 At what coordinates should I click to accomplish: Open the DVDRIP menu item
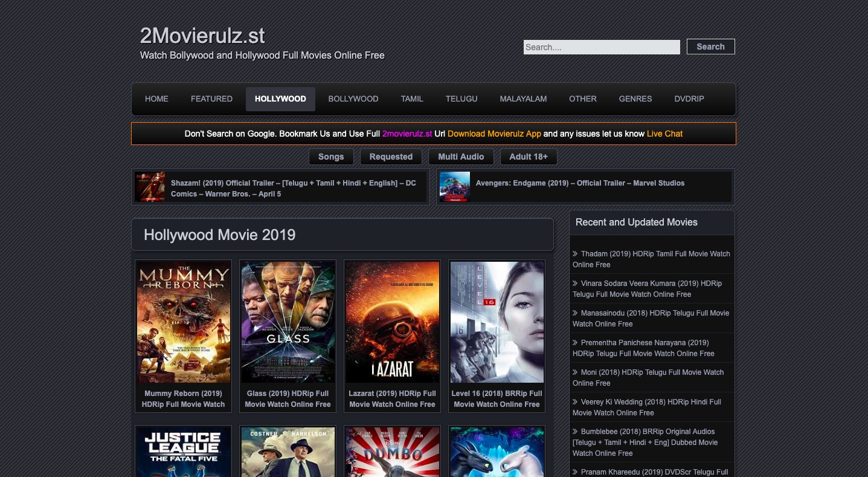(689, 99)
